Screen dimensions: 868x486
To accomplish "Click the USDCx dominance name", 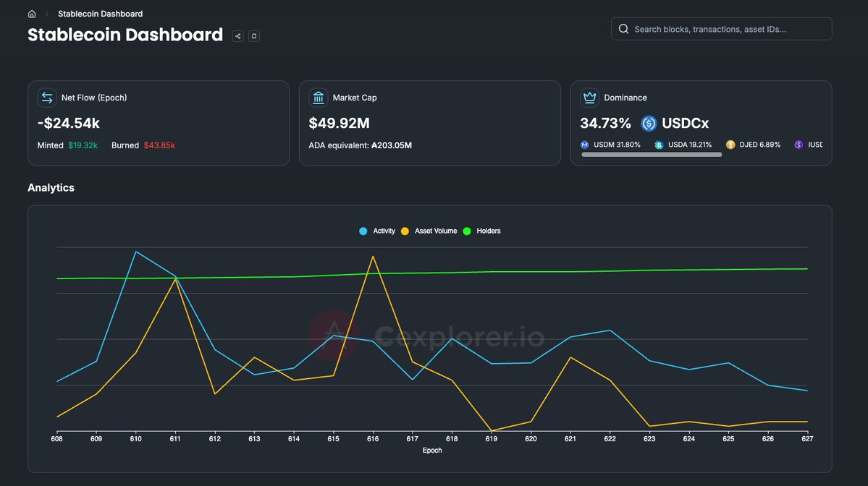I will pyautogui.click(x=686, y=123).
